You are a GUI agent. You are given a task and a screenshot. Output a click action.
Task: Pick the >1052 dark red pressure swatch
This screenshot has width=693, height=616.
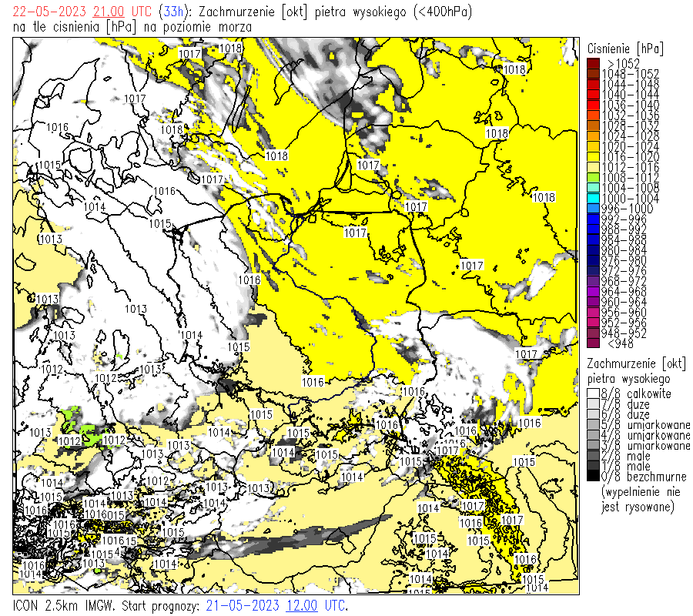(x=593, y=63)
